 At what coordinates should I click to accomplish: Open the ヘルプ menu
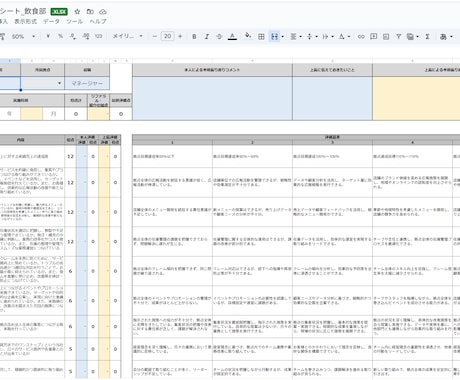[x=98, y=21]
